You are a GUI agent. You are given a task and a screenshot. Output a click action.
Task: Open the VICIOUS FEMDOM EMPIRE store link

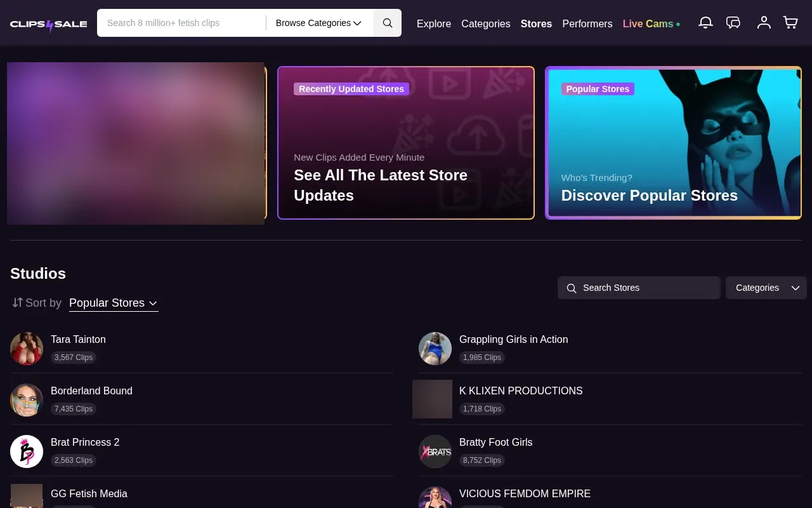click(525, 494)
